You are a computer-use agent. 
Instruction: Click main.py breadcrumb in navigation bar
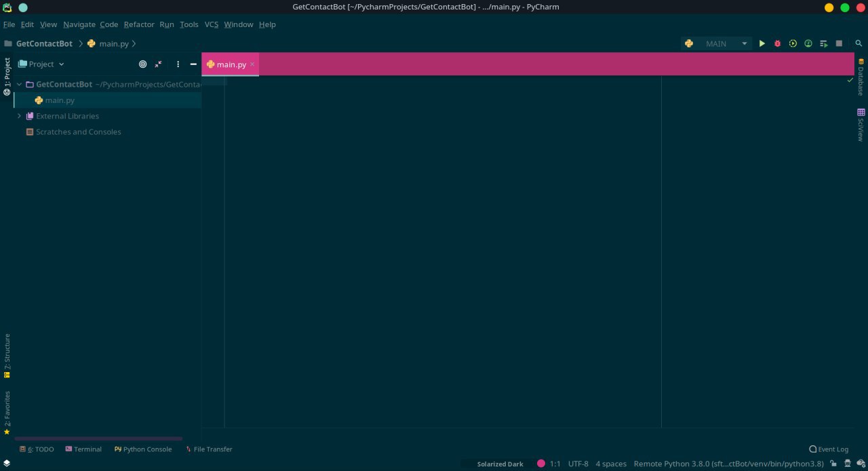coord(114,43)
